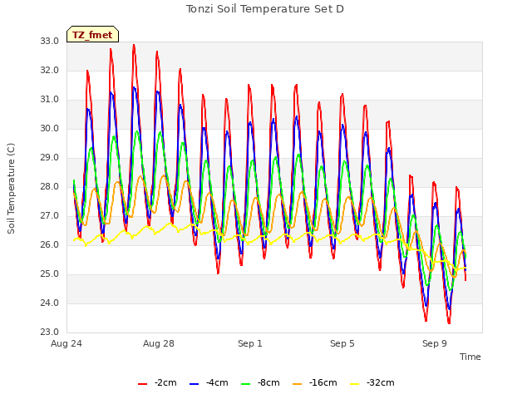532x399 pixels.
Task: Click the highest red -2cm peak near 33.0
Action: [134, 45]
